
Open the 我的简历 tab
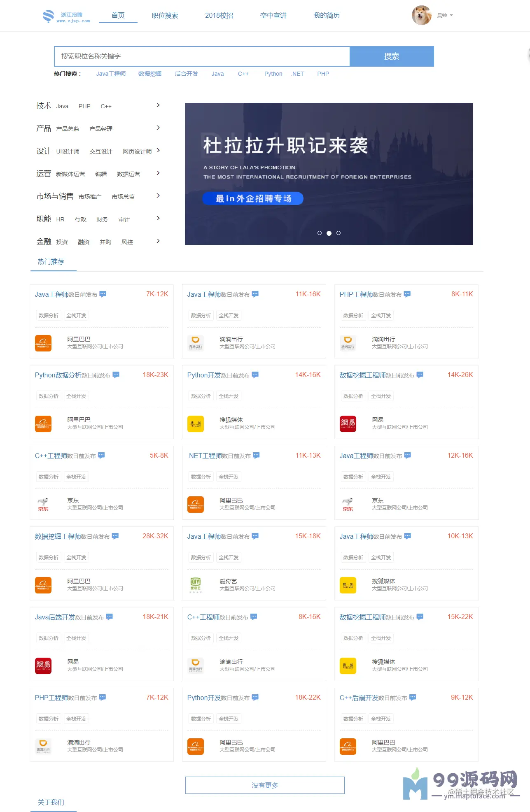click(327, 15)
